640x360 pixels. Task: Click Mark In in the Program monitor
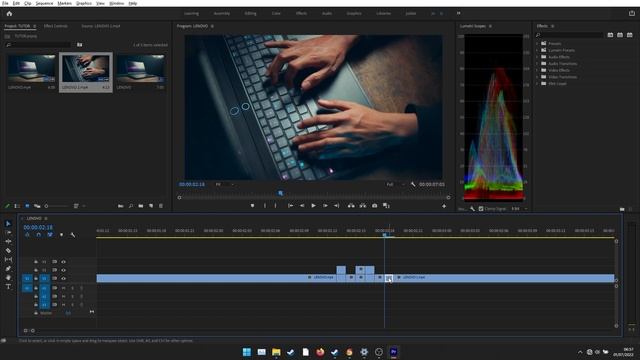(x=264, y=206)
